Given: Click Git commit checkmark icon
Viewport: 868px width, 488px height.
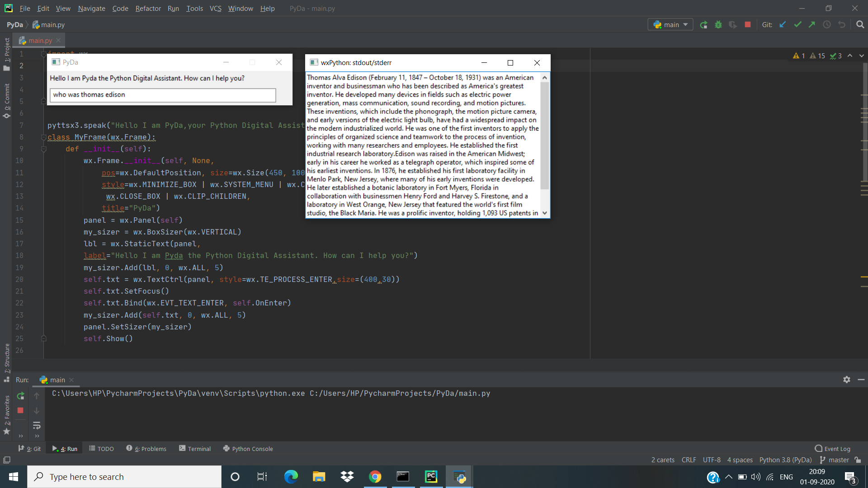Looking at the screenshot, I should click(797, 25).
